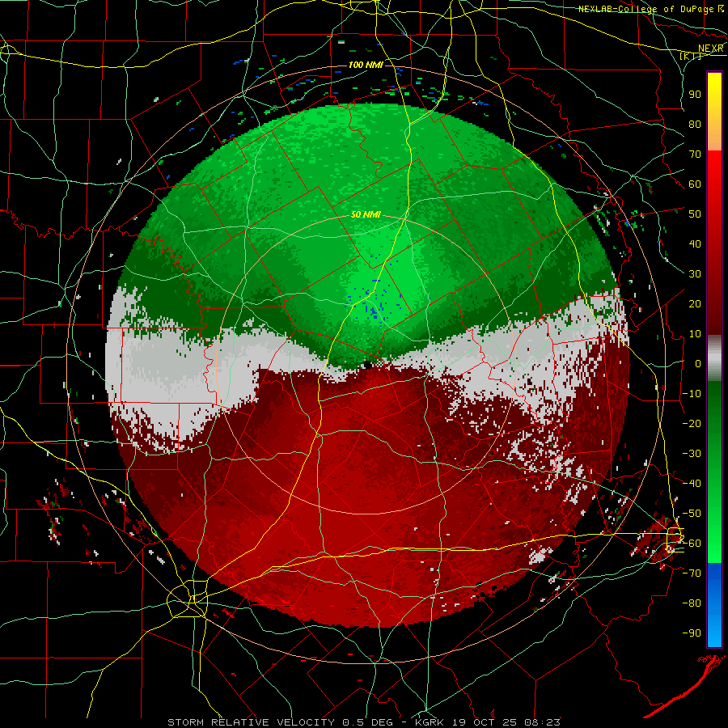Click the -60 value on velocity scale
728x728 pixels.
(x=692, y=544)
